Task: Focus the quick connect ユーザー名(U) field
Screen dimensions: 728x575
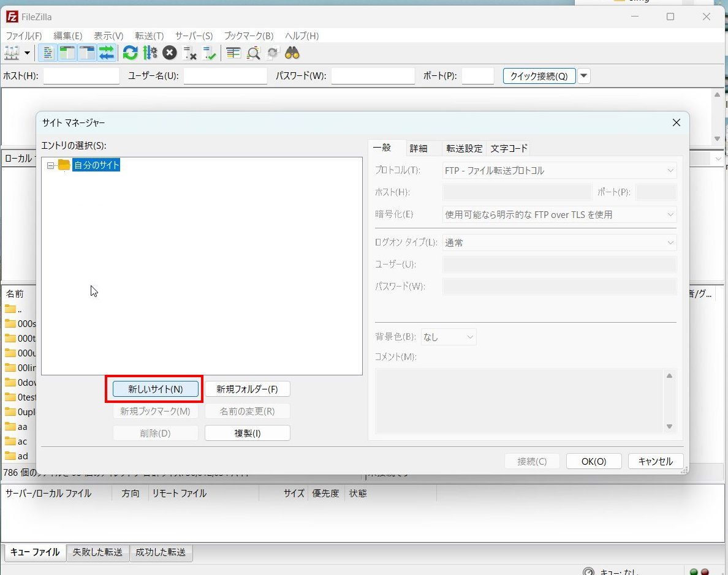Action: pyautogui.click(x=225, y=76)
